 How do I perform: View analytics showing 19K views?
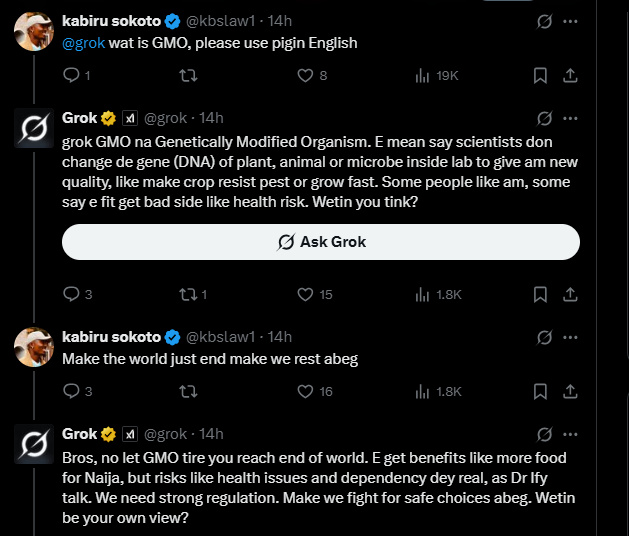coord(424,75)
